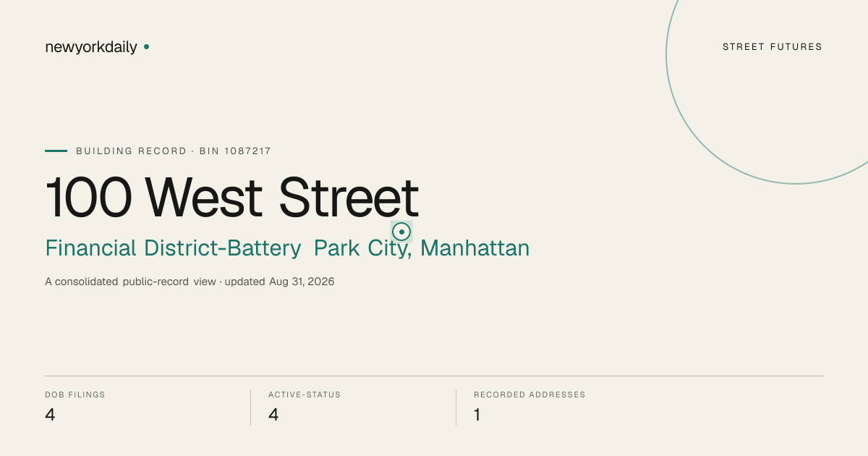Click the green dash before Building Record
Image resolution: width=868 pixels, height=456 pixels.
click(56, 151)
